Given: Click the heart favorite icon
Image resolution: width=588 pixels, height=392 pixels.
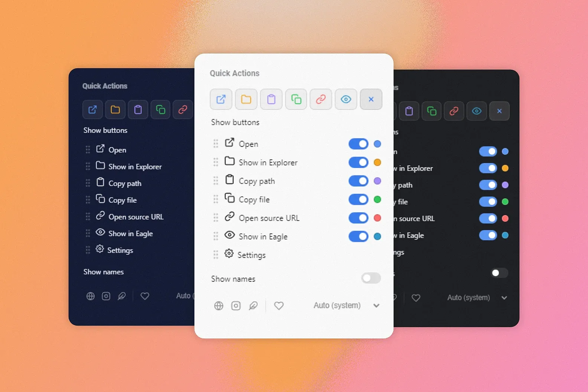Looking at the screenshot, I should click(279, 305).
